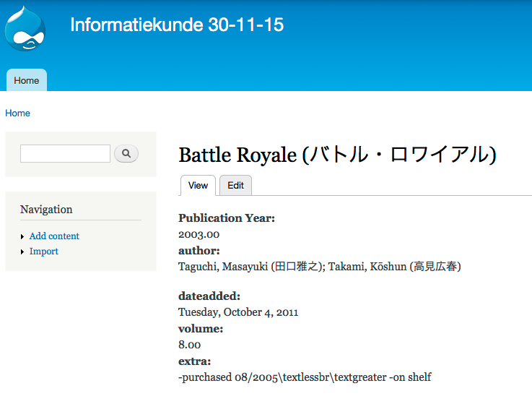Click the 2003.00 publication year value
Screen dimensions: 532x404
point(199,234)
